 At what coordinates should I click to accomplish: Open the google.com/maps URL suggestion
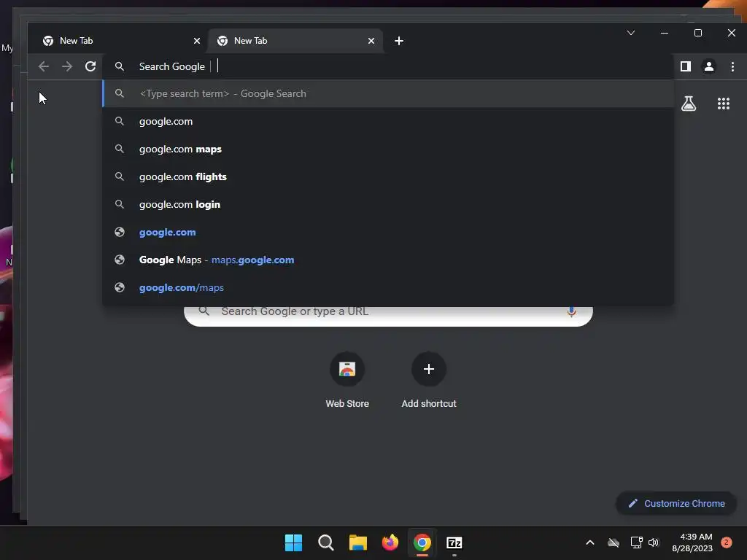(388, 287)
